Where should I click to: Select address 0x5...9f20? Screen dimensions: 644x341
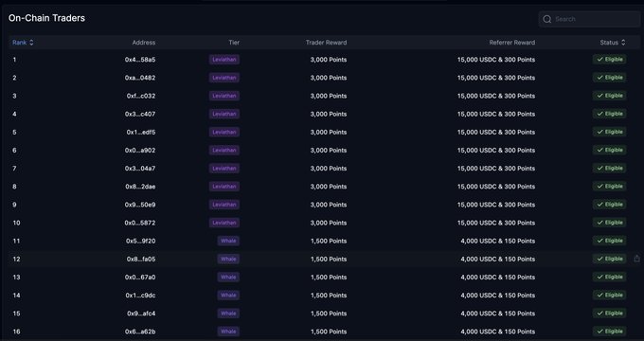click(140, 241)
